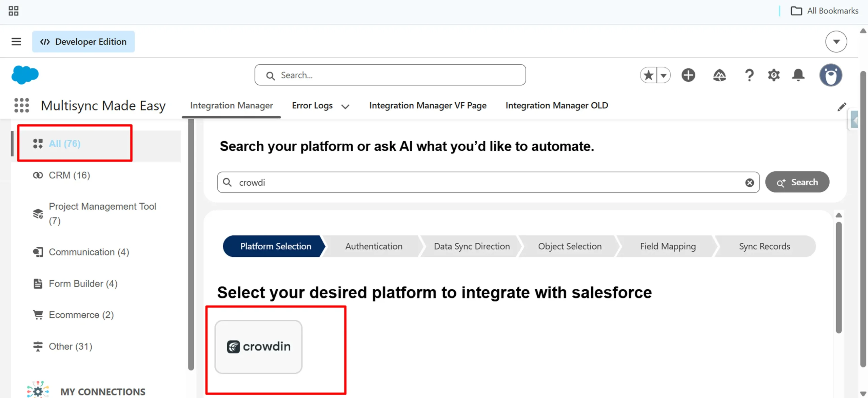Viewport: 868px width, 398px height.
Task: Open the MY CONNECTIONS section
Action: click(x=102, y=392)
